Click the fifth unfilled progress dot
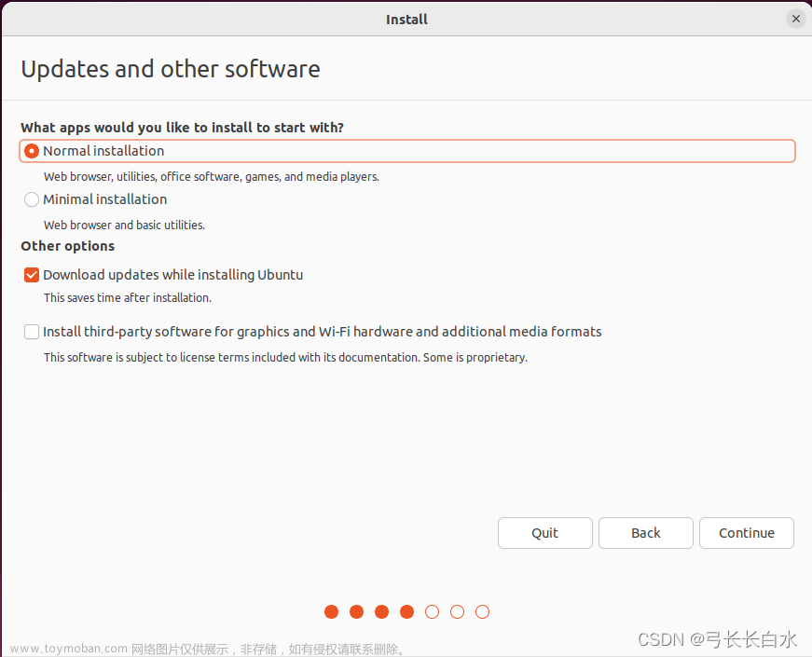The image size is (812, 657). 432,611
